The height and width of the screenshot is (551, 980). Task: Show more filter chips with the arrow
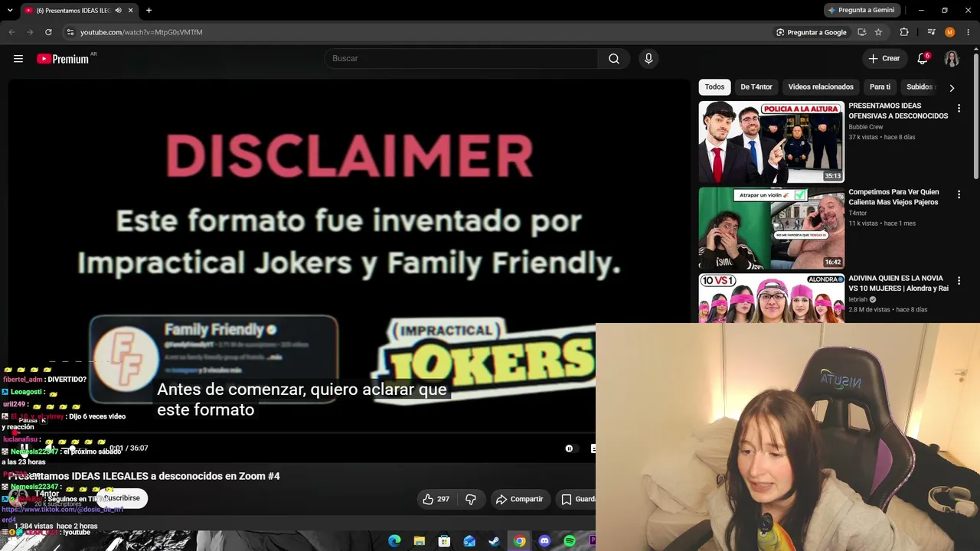[x=952, y=88]
